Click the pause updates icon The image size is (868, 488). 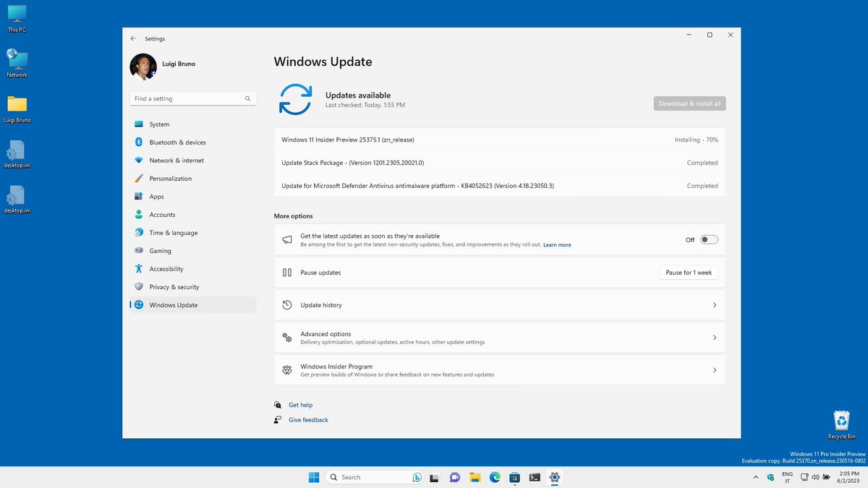click(x=286, y=273)
